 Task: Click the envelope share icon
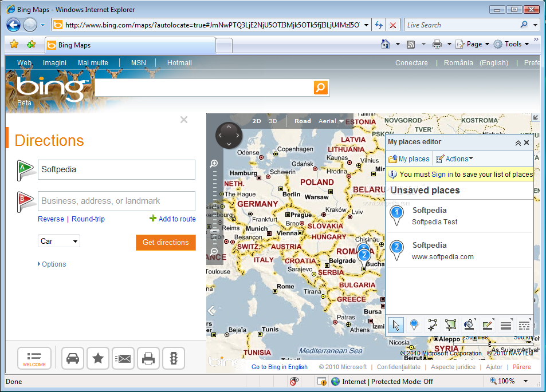pyautogui.click(x=123, y=358)
